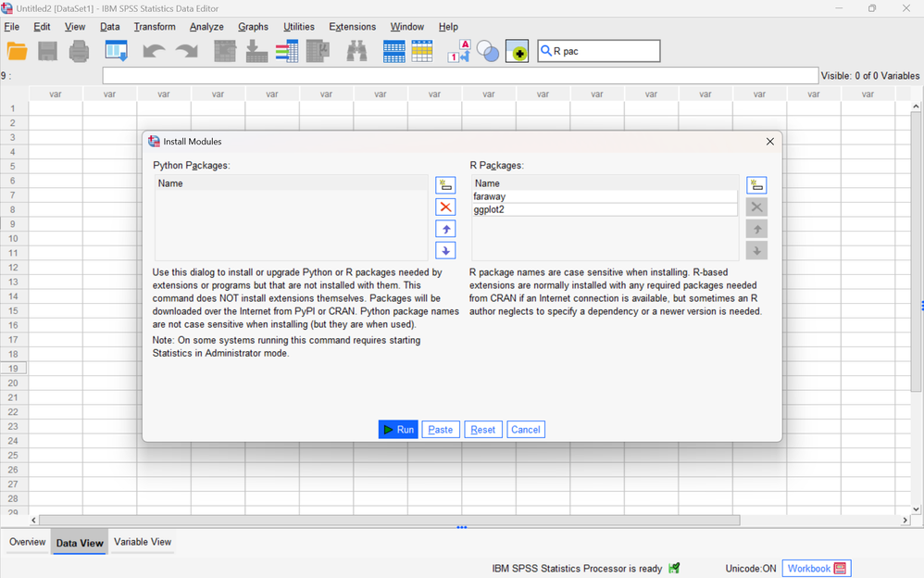The image size is (924, 578).
Task: Open the Variables info icon
Action: [x=287, y=51]
